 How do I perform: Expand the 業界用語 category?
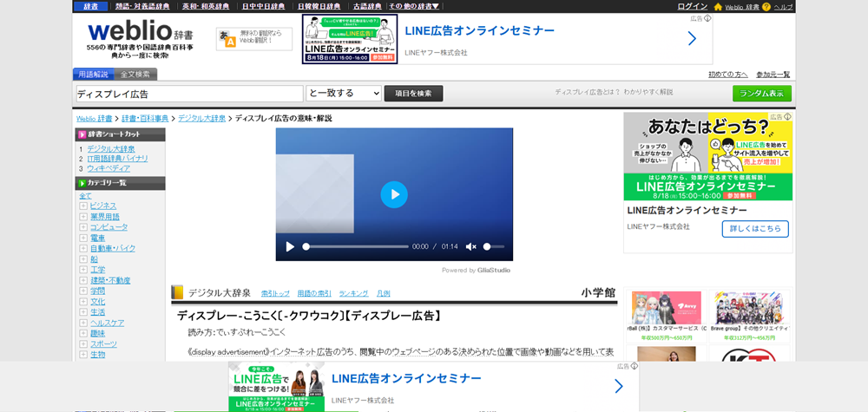click(83, 216)
